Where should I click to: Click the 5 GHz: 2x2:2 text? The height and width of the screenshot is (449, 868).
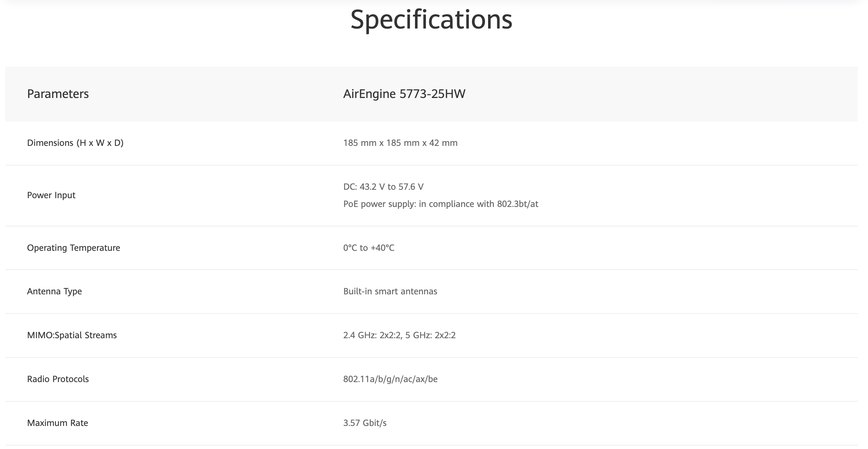pos(430,335)
